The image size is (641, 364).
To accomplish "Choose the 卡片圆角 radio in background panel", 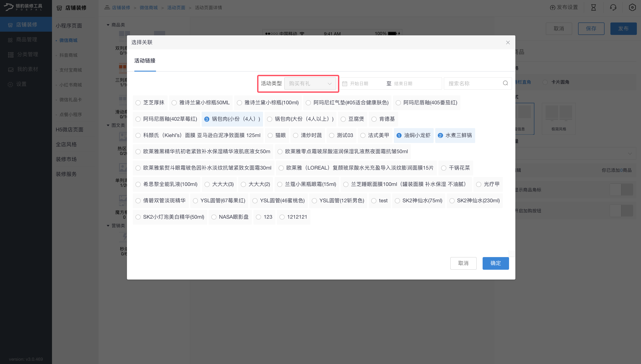I will pos(545,82).
